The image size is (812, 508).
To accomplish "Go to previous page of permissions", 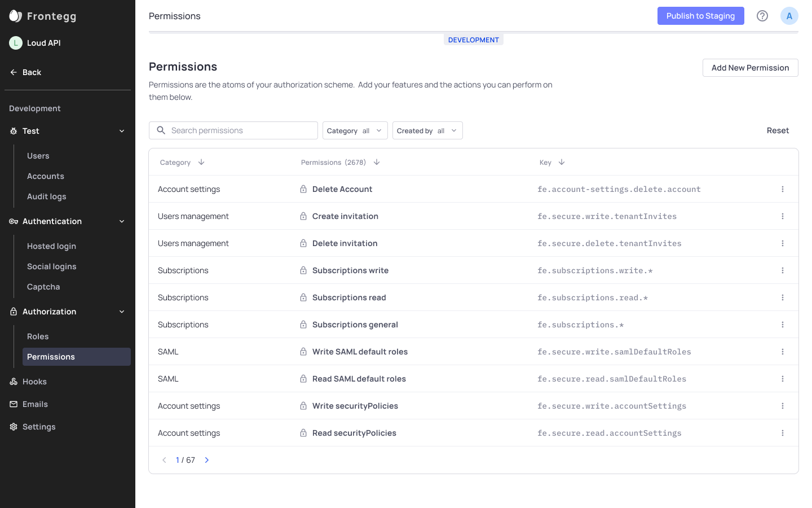I will [x=164, y=460].
